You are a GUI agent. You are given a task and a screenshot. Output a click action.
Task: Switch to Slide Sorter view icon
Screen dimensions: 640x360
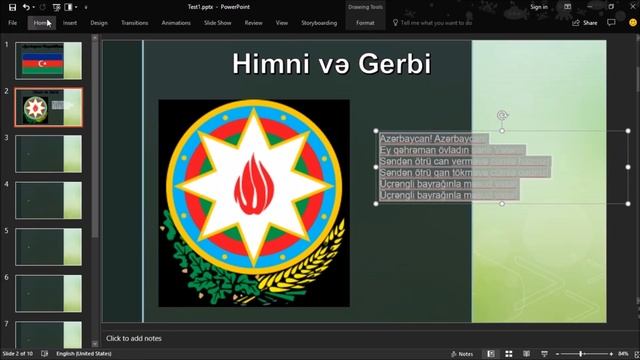509,354
